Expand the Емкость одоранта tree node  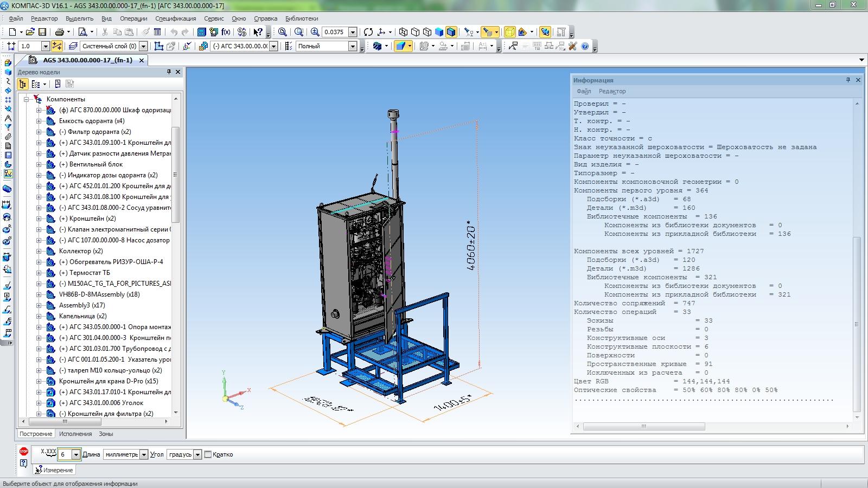[x=39, y=121]
